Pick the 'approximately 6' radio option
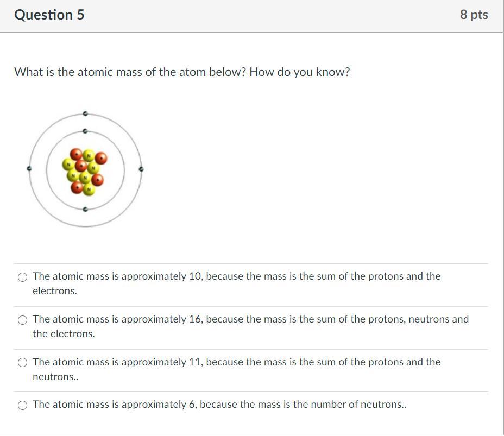Image resolution: width=504 pixels, height=436 pixels. (x=23, y=406)
